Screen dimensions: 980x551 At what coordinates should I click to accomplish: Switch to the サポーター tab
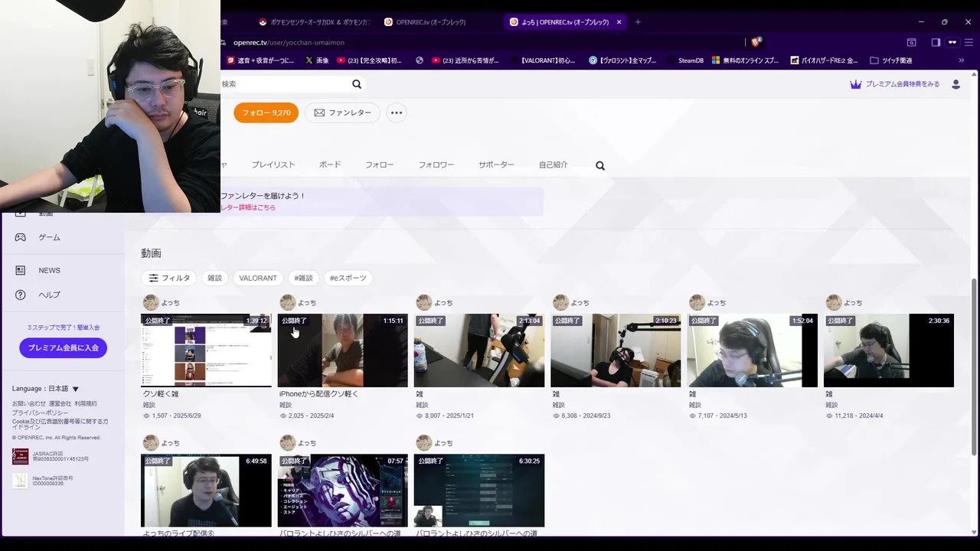tap(496, 165)
